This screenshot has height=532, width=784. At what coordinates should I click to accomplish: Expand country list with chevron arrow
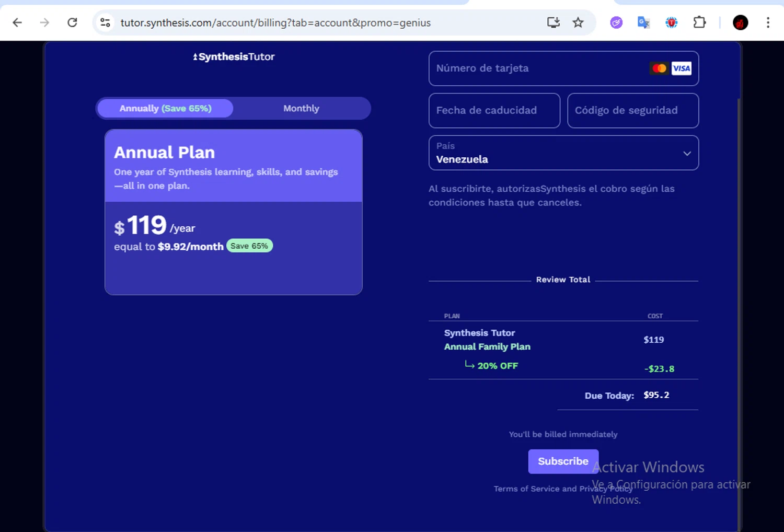(687, 153)
